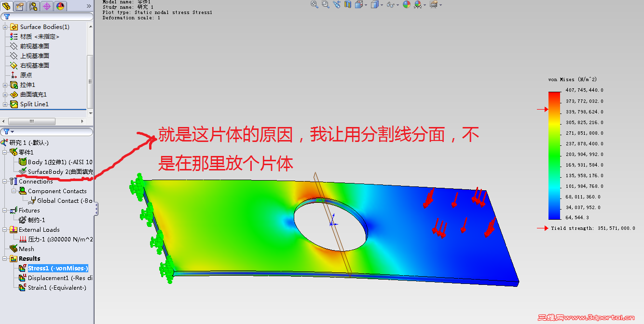Click the simulation study tree filter field
This screenshot has height=324, width=644.
click(x=47, y=132)
